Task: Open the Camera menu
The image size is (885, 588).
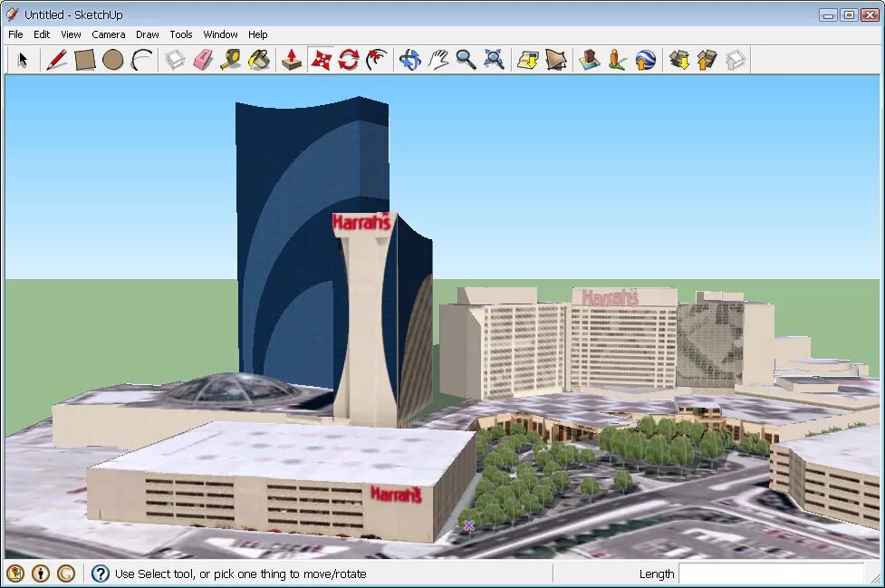Action: (109, 34)
